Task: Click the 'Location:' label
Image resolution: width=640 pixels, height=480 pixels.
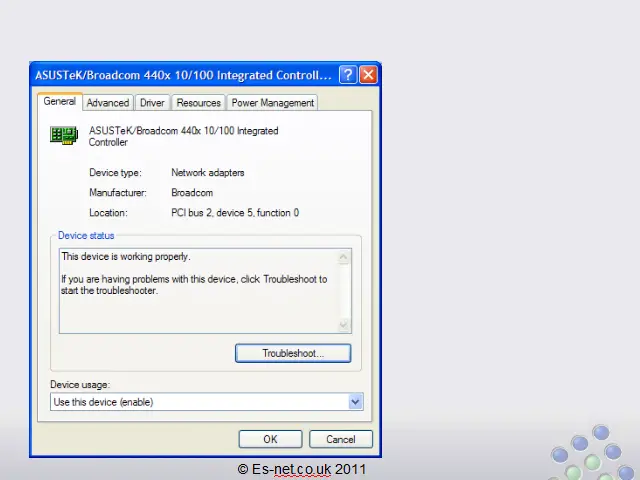Action: click(108, 213)
